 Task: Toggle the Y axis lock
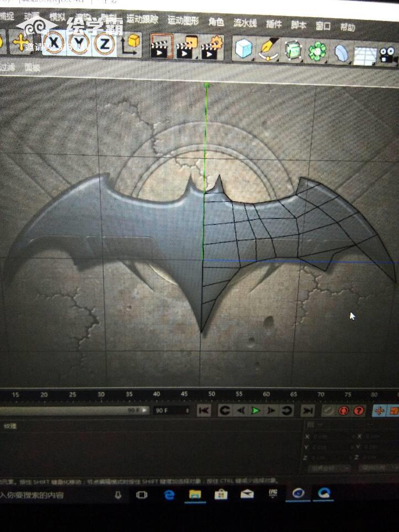click(79, 44)
